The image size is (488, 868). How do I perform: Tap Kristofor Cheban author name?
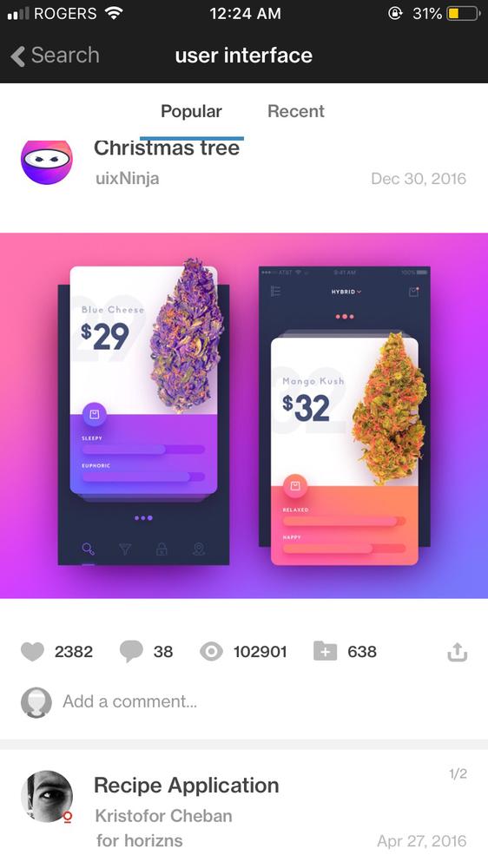(163, 815)
